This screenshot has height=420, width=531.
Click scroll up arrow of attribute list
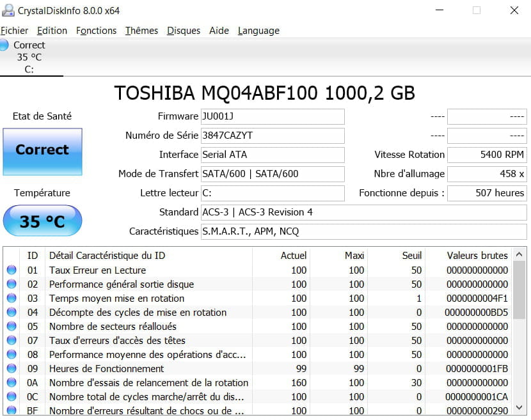point(519,254)
